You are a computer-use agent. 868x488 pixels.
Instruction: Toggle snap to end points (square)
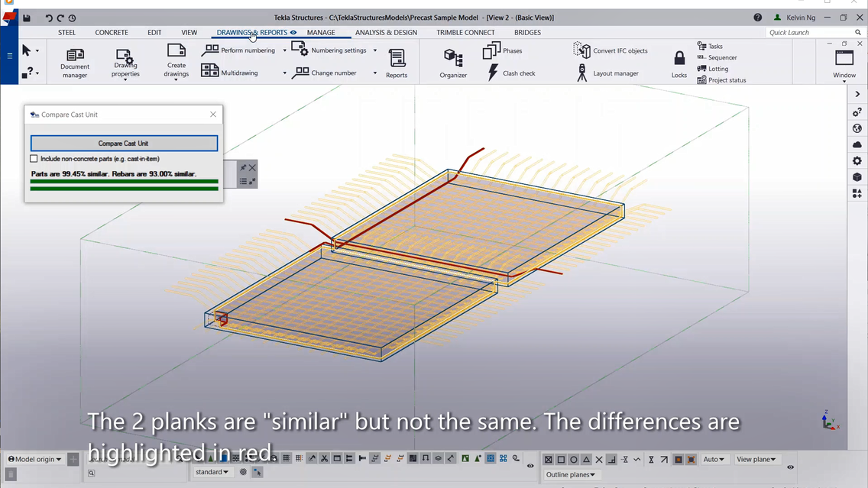(561, 459)
